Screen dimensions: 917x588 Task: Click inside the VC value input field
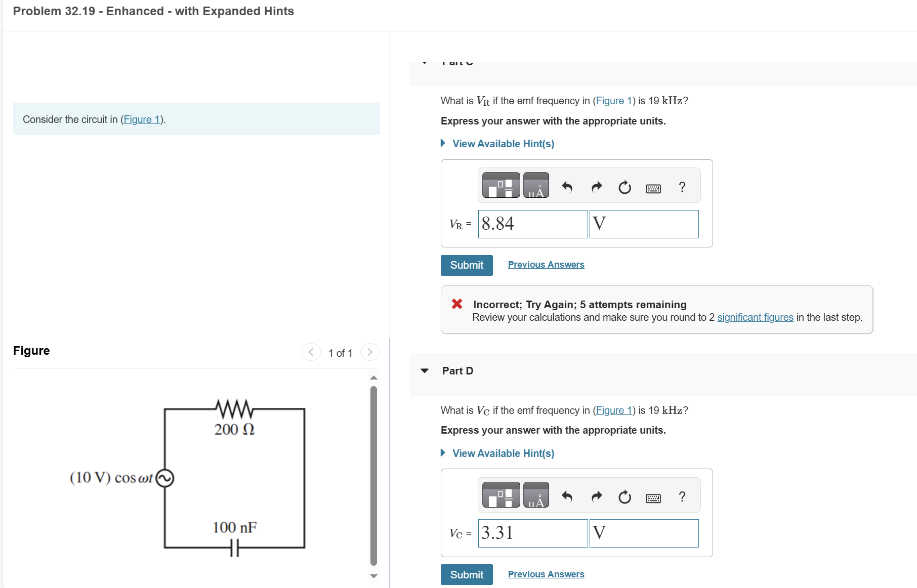coord(532,533)
